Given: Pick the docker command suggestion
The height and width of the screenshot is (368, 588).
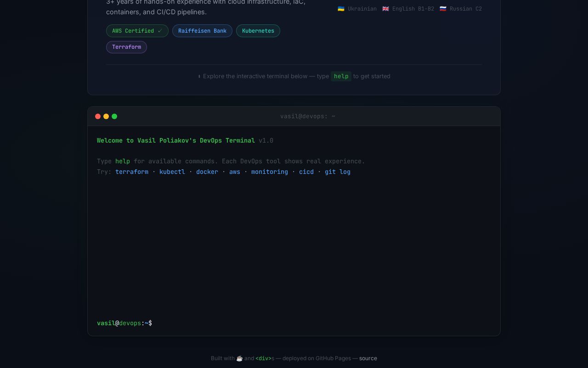Looking at the screenshot, I should pos(207,172).
